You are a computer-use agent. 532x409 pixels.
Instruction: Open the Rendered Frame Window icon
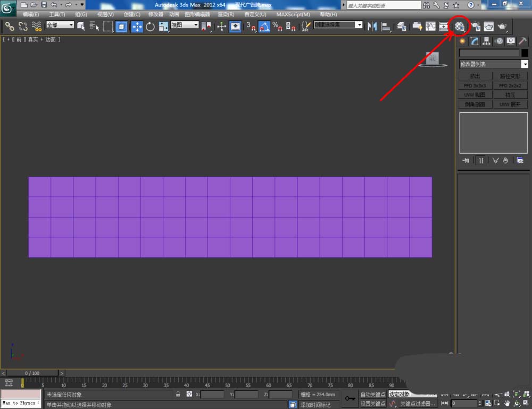[488, 27]
